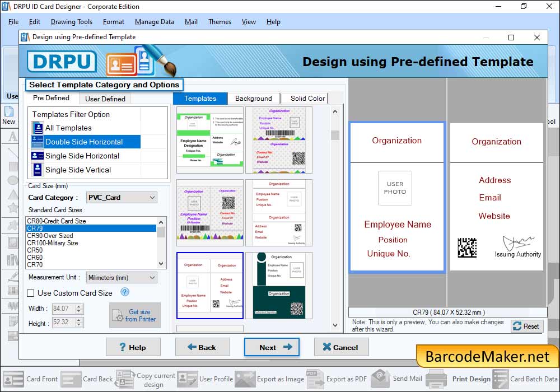Image resolution: width=560 pixels, height=392 pixels.
Task: Switch to the Solid Color tab
Action: pos(307,99)
